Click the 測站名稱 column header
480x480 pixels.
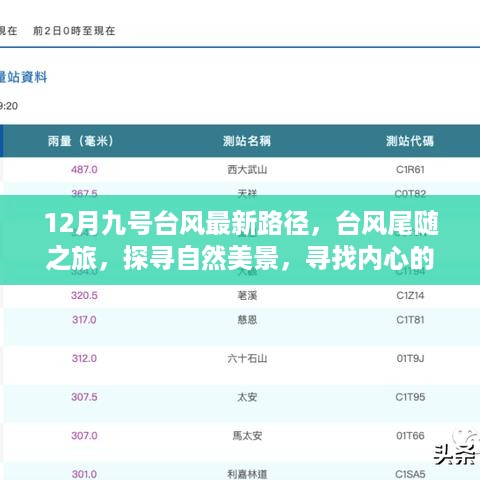pyautogui.click(x=247, y=141)
